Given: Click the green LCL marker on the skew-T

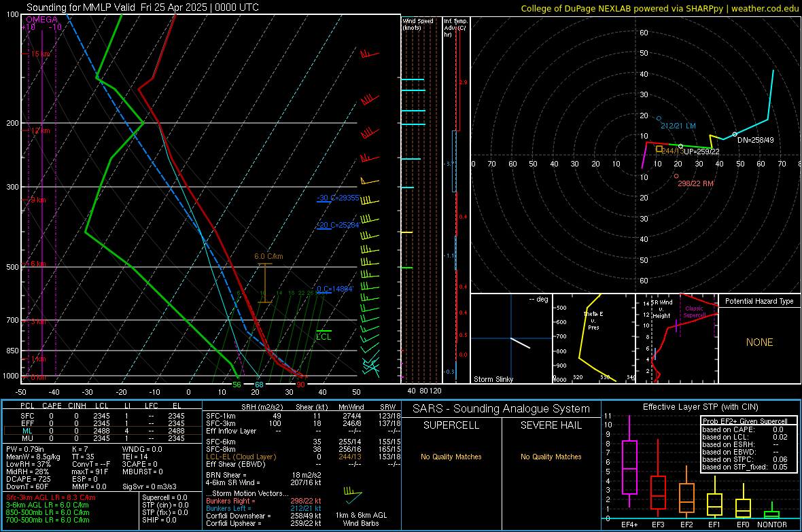Looking at the screenshot, I should [x=324, y=335].
